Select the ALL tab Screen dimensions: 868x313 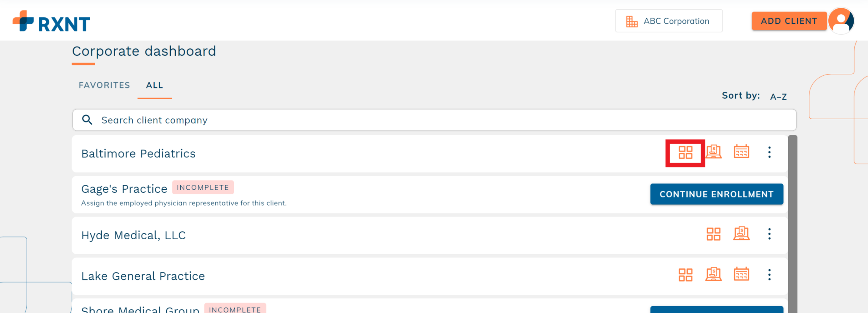tap(154, 85)
